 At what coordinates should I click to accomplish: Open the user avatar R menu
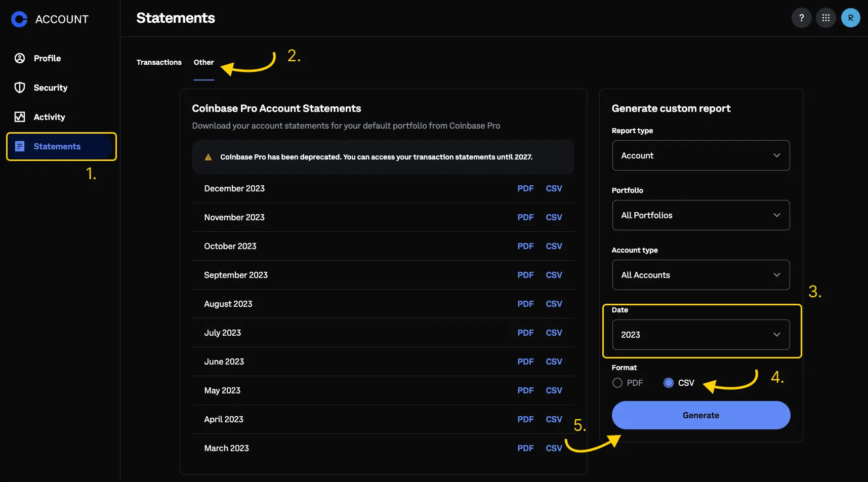[851, 18]
